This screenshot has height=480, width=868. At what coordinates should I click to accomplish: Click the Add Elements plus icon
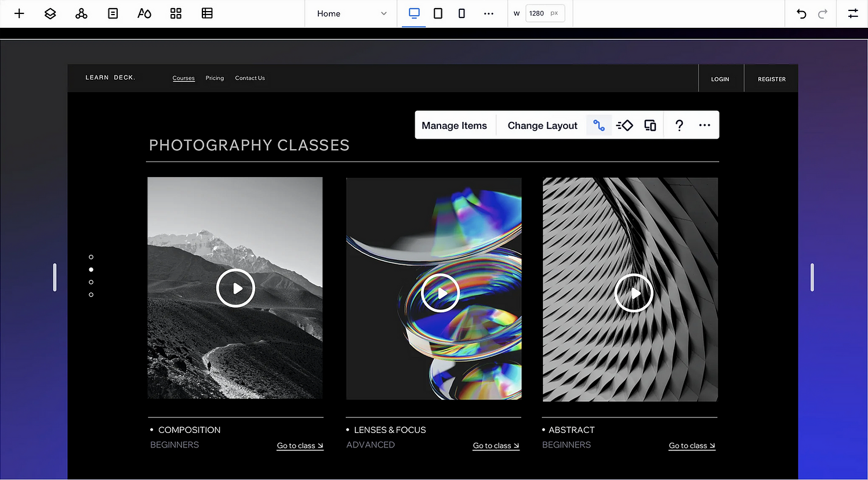[x=19, y=13]
